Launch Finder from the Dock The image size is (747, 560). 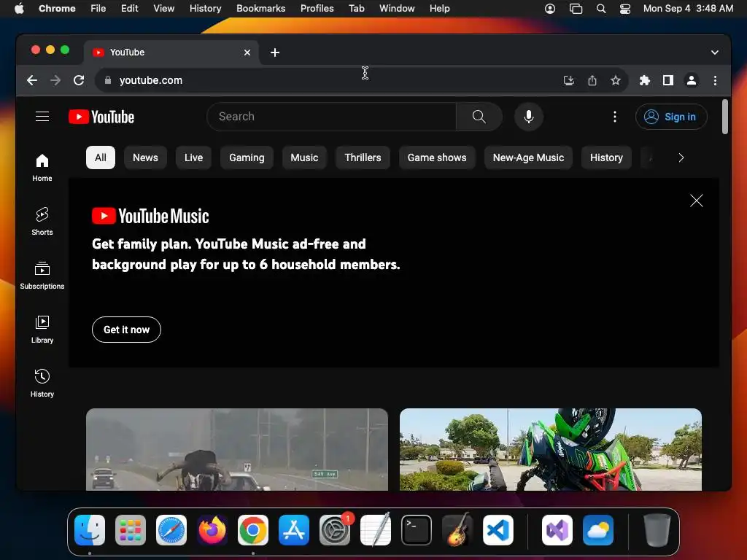click(90, 530)
